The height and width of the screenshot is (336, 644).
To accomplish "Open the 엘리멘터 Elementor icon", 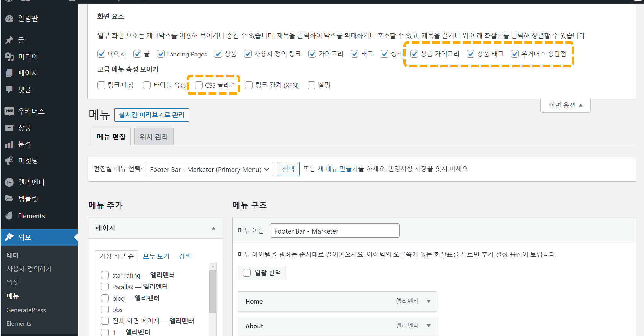I will point(9,182).
